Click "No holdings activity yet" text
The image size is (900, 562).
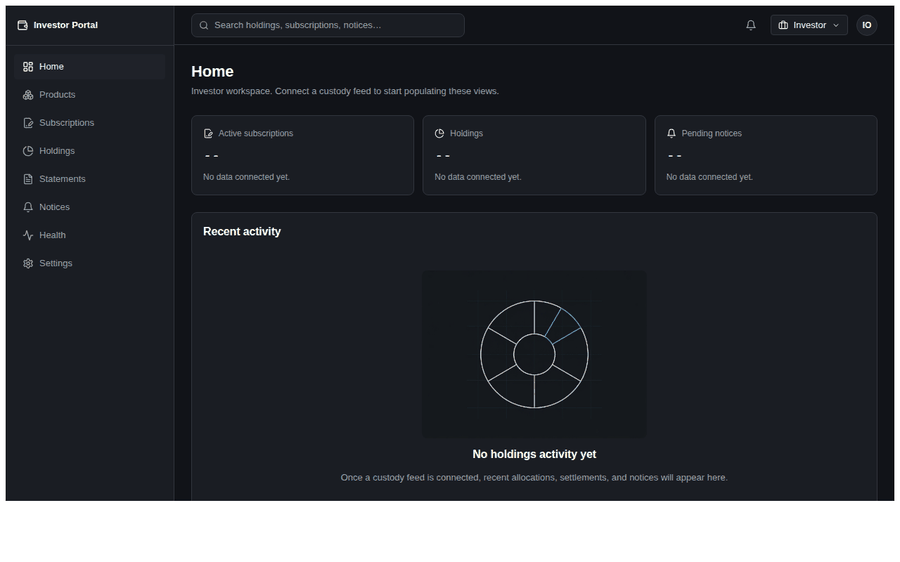[534, 455]
